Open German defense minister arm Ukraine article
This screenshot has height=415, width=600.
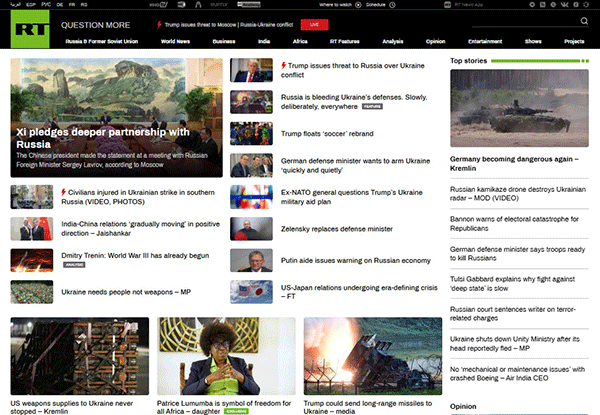tap(355, 165)
